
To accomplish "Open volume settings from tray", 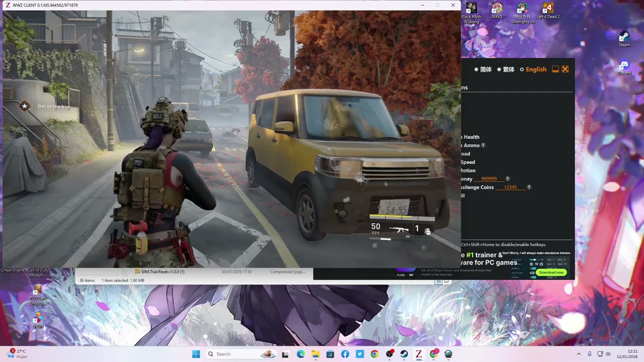I will (608, 354).
